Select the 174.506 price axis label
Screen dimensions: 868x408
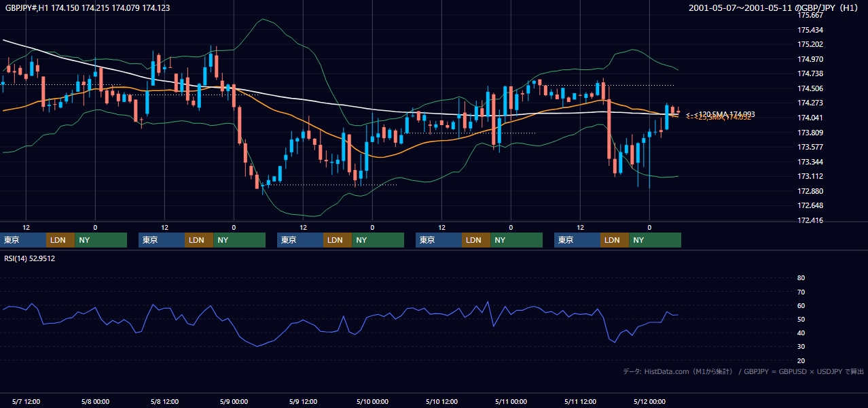(x=810, y=88)
